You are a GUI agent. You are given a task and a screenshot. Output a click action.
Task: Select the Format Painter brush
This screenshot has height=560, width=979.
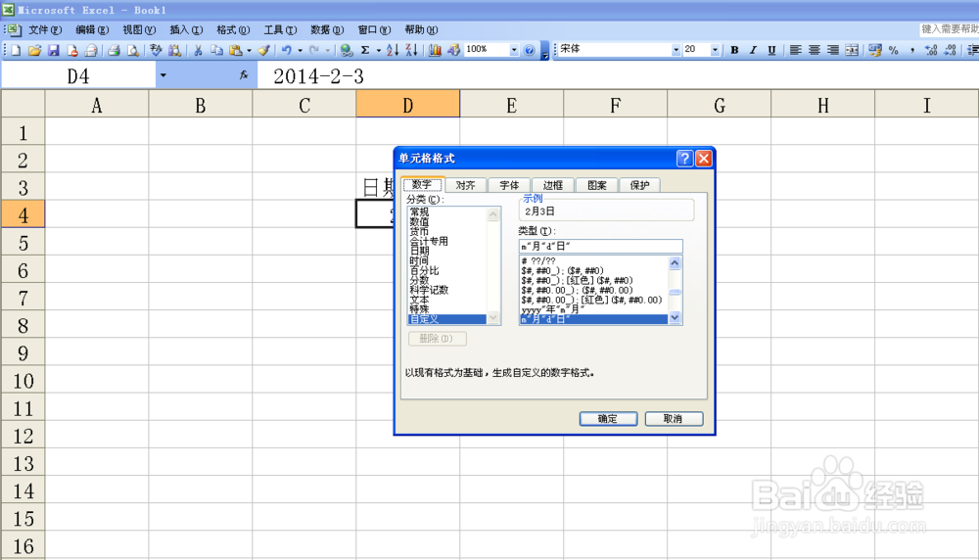click(x=263, y=51)
